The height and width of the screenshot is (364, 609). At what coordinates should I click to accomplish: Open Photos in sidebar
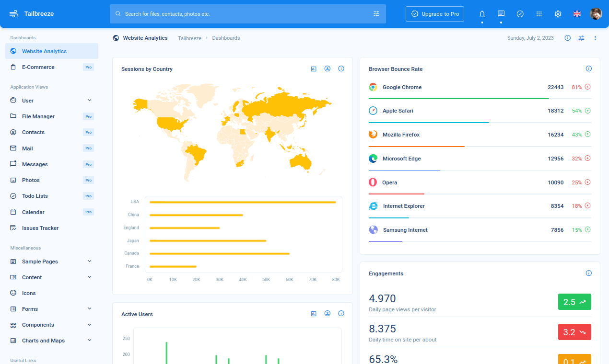(x=52, y=180)
